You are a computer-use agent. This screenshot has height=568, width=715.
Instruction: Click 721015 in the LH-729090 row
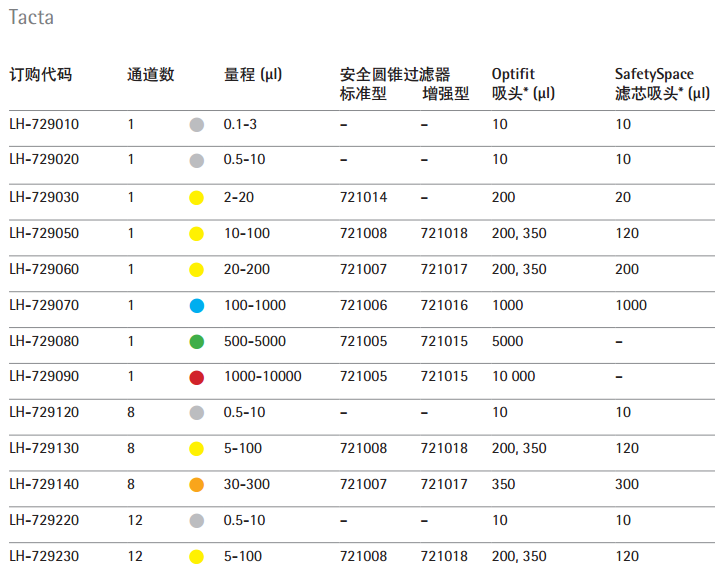point(444,377)
